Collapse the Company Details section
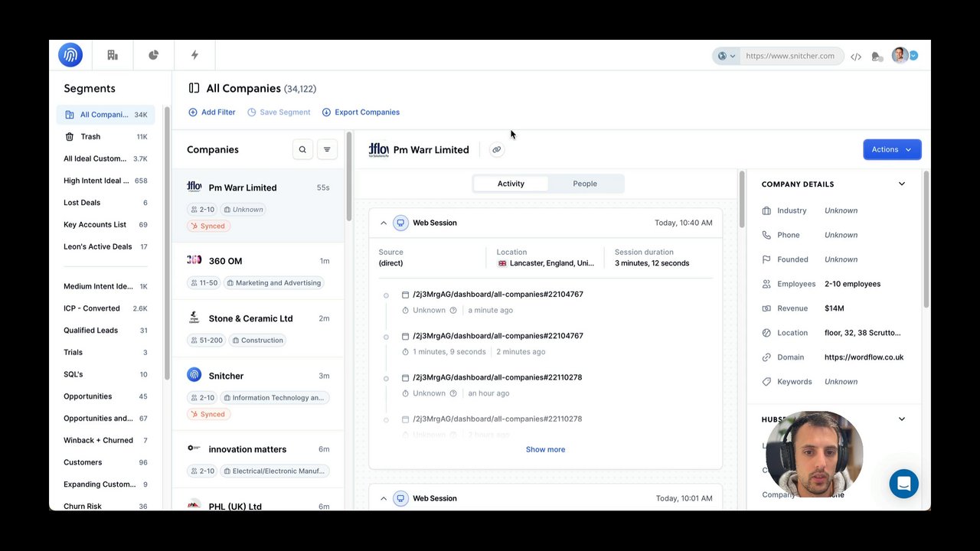 click(901, 184)
